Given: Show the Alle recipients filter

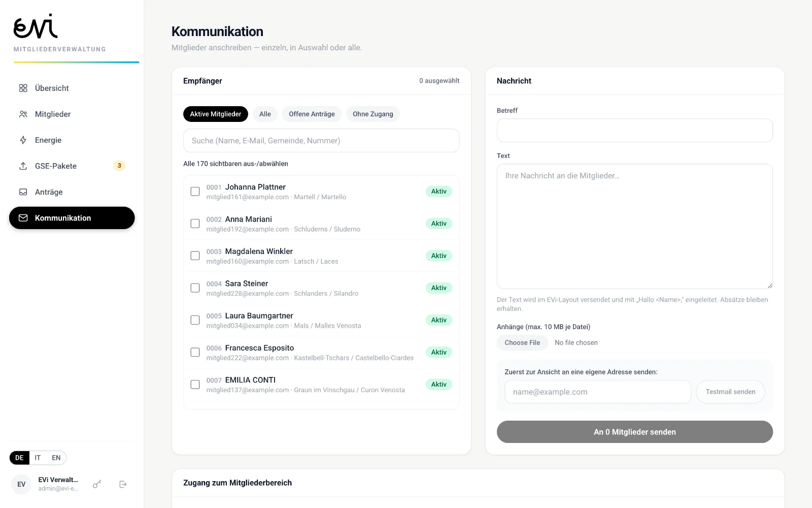Looking at the screenshot, I should [x=265, y=114].
